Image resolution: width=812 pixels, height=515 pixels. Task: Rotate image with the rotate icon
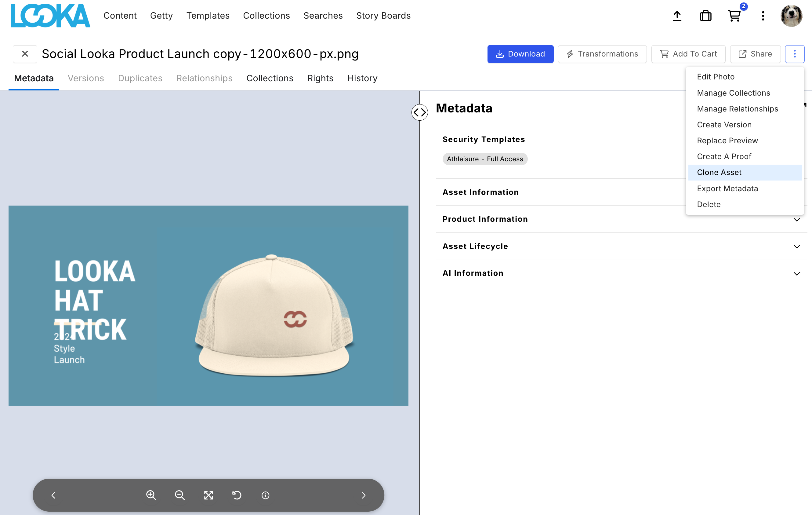(237, 495)
